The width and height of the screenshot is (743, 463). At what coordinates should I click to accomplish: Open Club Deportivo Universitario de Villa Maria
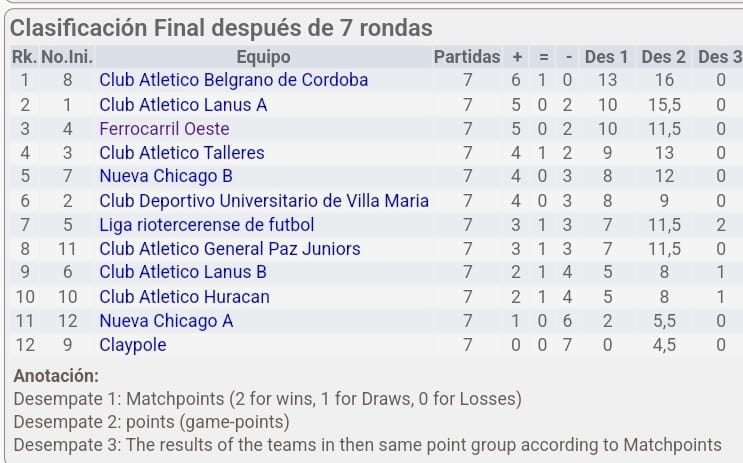[264, 200]
